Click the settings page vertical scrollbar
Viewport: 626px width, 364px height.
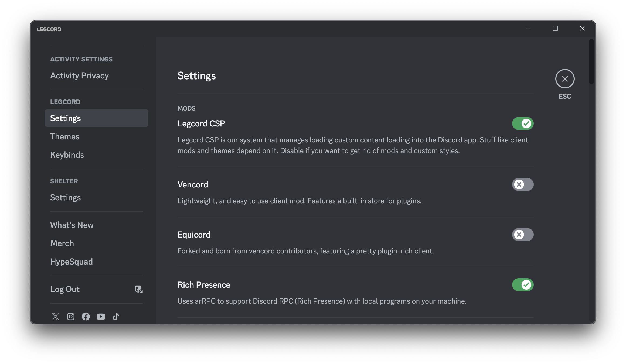pyautogui.click(x=591, y=62)
